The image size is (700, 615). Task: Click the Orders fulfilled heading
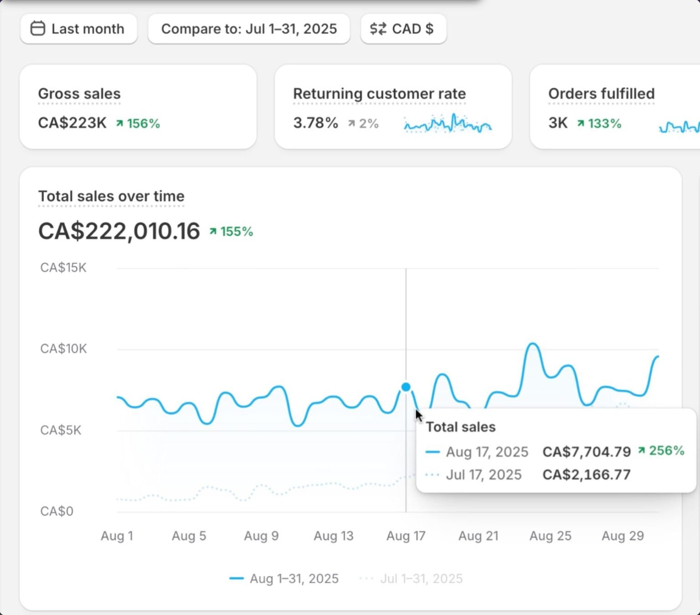coord(601,94)
